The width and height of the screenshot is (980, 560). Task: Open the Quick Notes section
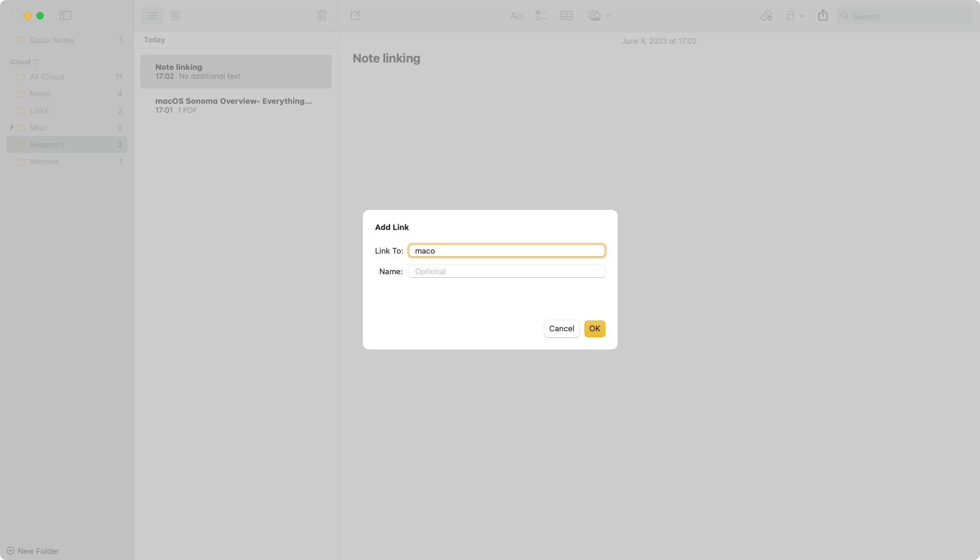point(52,40)
